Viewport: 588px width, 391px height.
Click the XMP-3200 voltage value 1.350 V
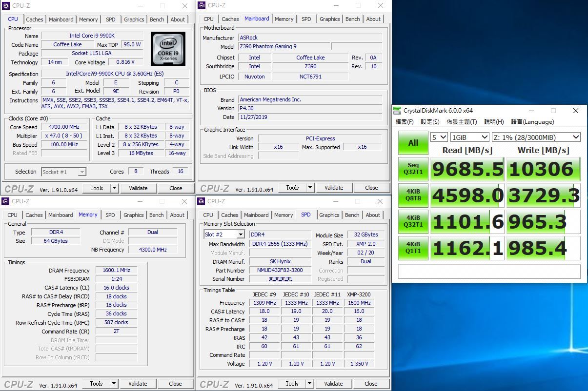coord(359,364)
